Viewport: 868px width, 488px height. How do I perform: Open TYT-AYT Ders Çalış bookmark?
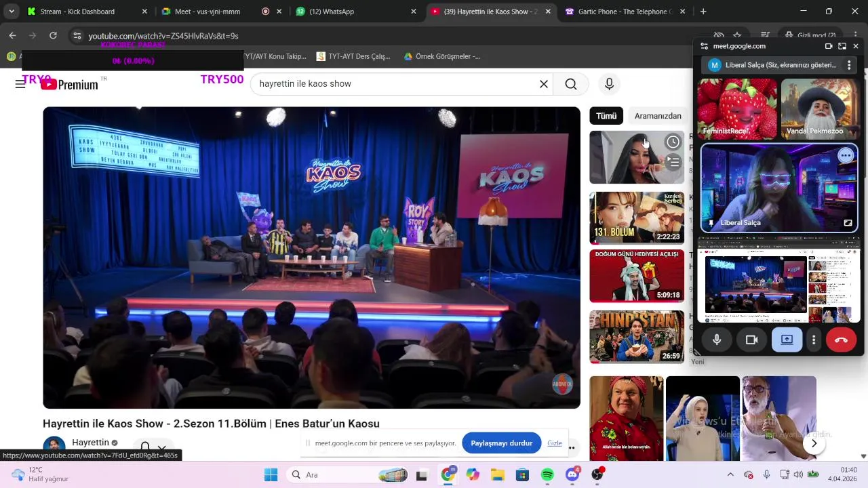coord(353,57)
